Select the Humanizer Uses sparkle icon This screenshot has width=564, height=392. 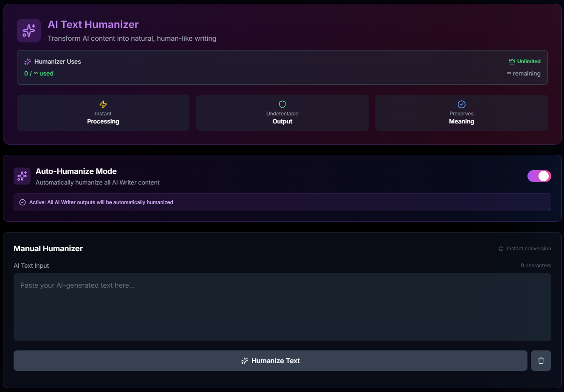pos(27,61)
